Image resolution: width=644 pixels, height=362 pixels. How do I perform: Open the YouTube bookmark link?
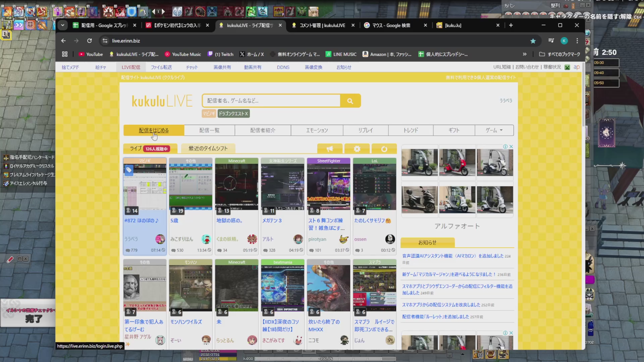91,54
